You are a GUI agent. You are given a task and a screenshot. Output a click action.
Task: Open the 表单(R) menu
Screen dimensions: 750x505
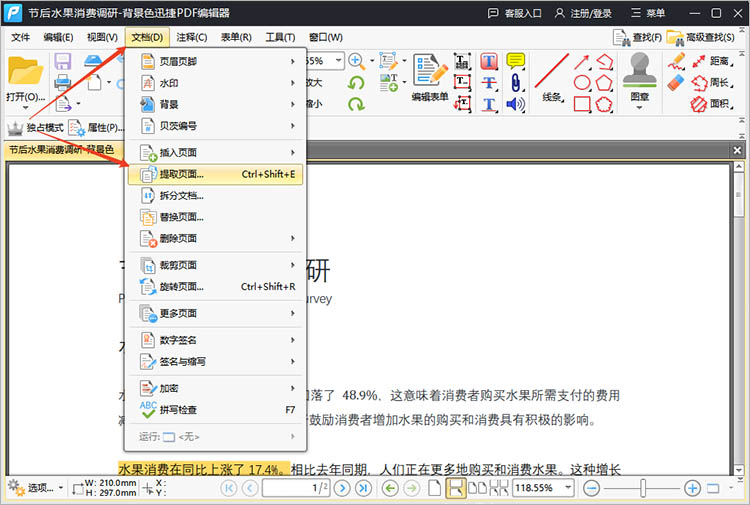[x=236, y=37]
